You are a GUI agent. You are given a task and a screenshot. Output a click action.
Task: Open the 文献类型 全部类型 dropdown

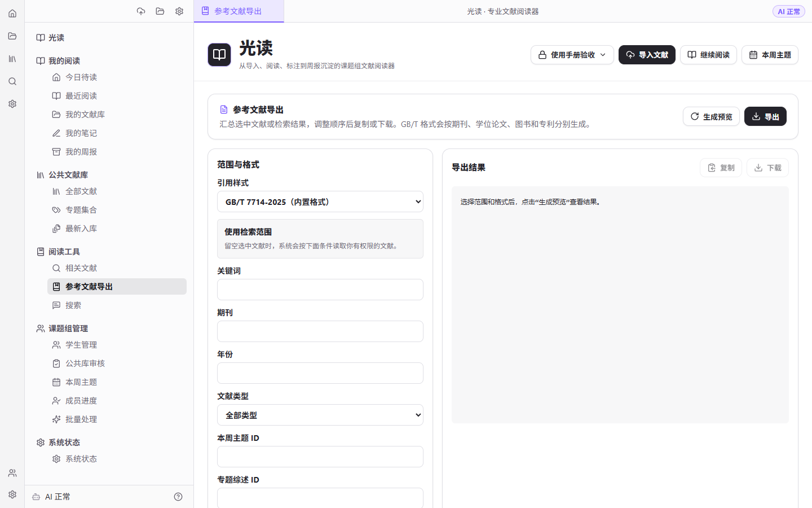320,415
